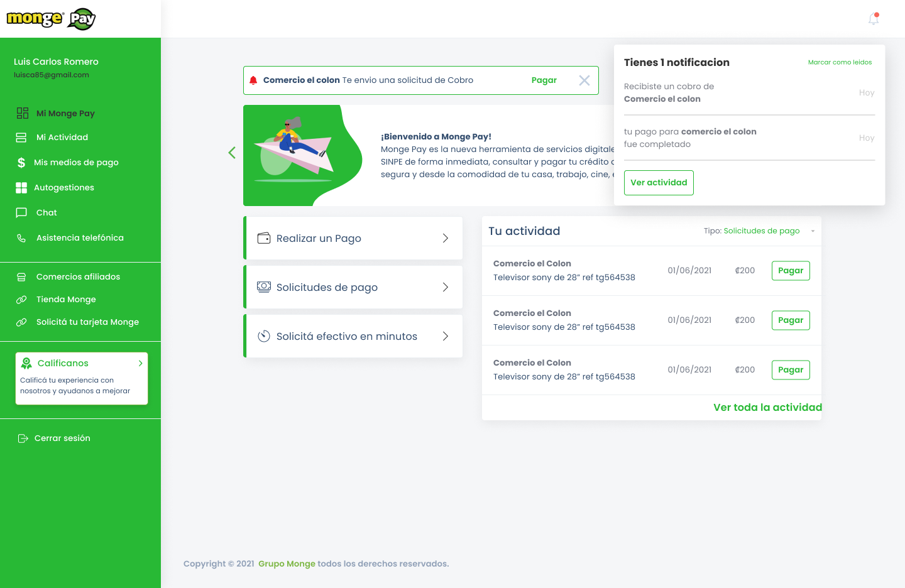Click the clock icon in Solicitá efectivo
Viewport: 905px width, 588px height.
(x=264, y=336)
